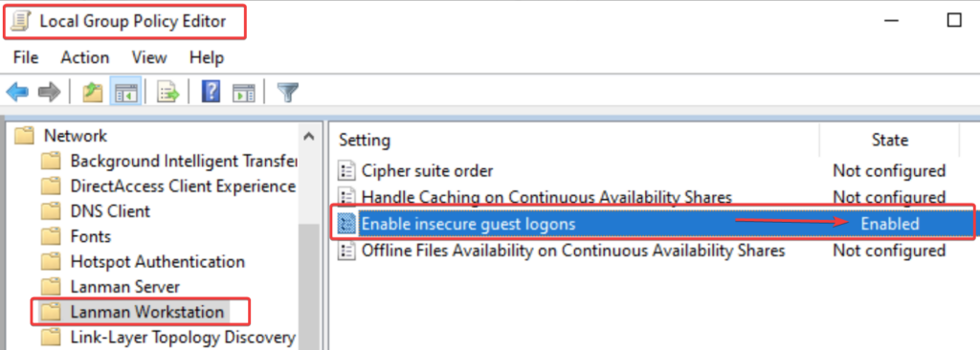This screenshot has height=350, width=980.
Task: Click tree pane scrollbar up arrow
Action: [x=308, y=136]
